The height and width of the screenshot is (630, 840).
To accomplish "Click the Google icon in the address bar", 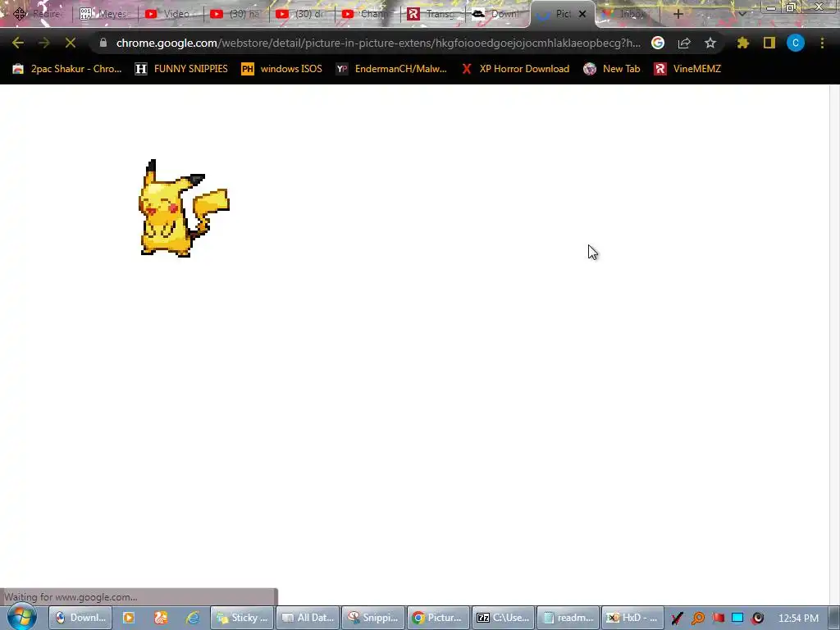I will [x=658, y=43].
